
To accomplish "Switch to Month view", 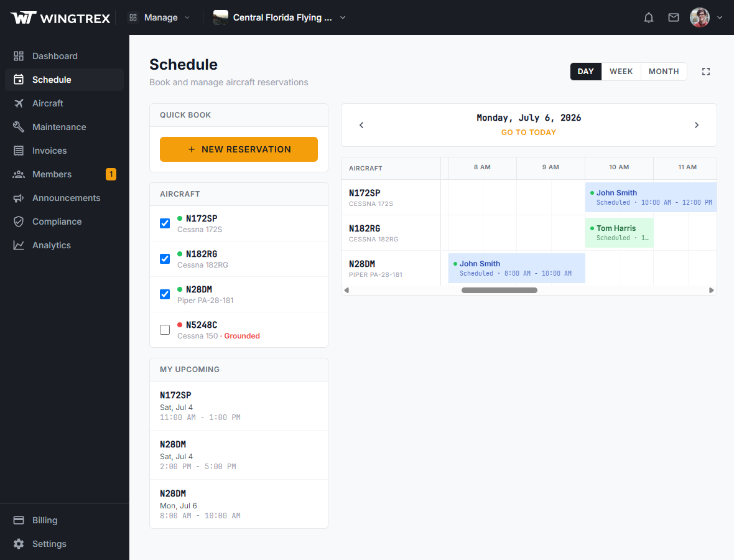I will (664, 72).
